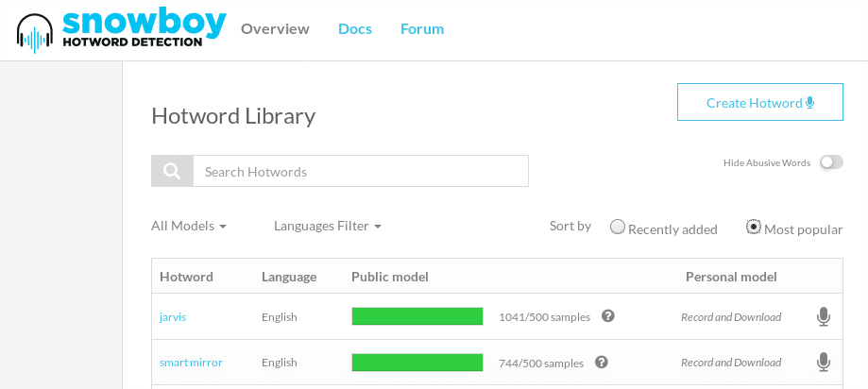Click Record and Download for jarvis
The width and height of the screenshot is (868, 389).
[731, 317]
